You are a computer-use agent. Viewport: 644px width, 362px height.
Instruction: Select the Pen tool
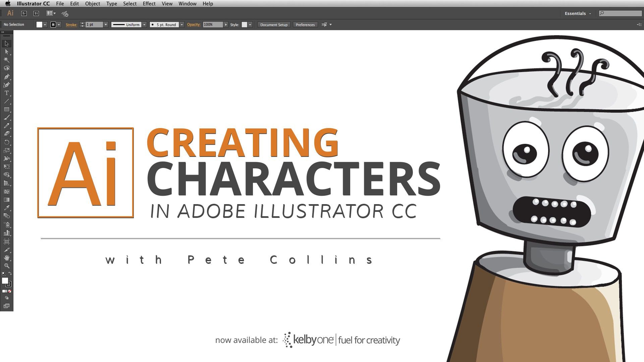6,77
